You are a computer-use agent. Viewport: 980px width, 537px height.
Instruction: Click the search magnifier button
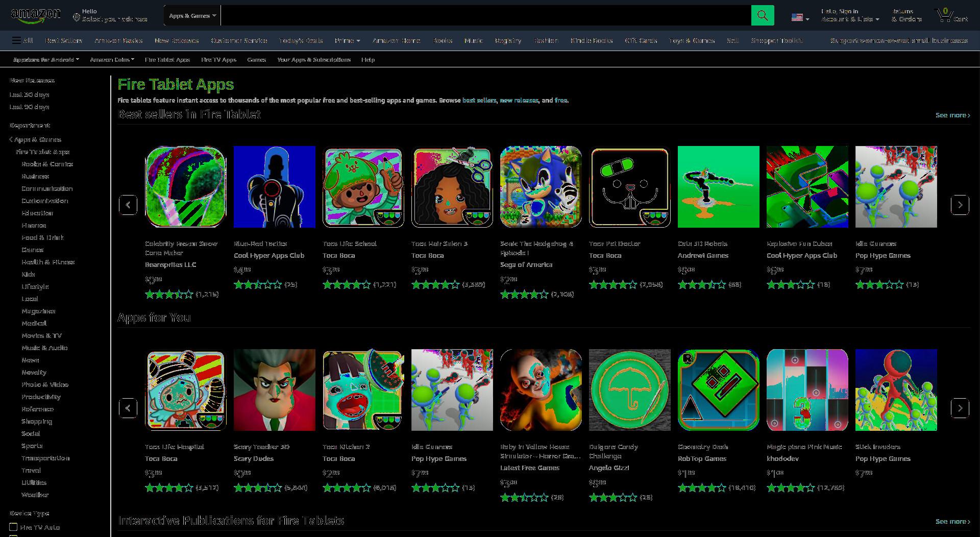762,15
